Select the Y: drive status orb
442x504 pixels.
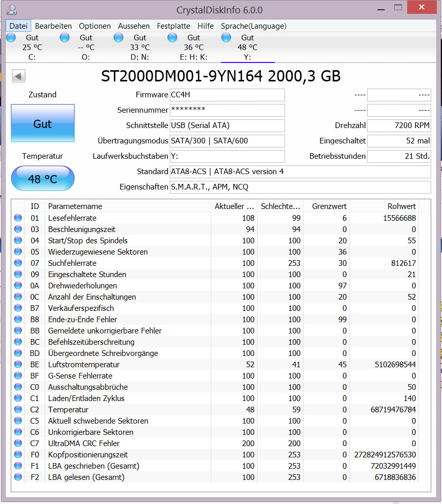point(226,37)
